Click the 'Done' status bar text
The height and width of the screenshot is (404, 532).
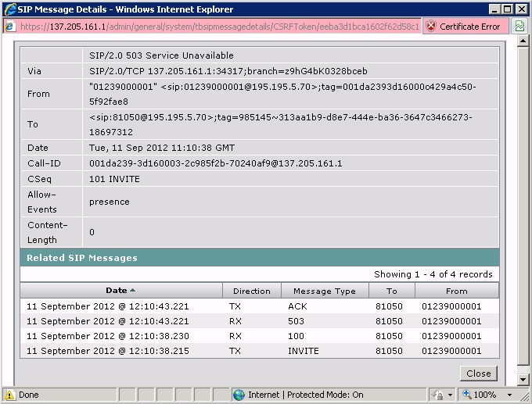[x=28, y=395]
